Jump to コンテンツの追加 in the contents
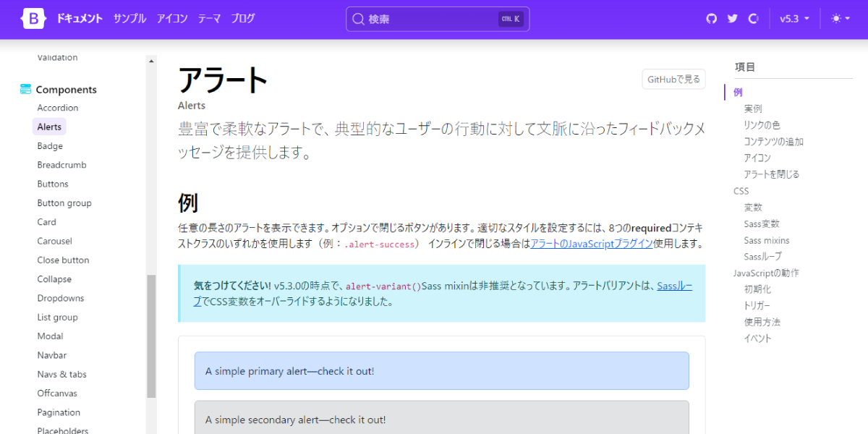This screenshot has height=434, width=868. pos(774,142)
